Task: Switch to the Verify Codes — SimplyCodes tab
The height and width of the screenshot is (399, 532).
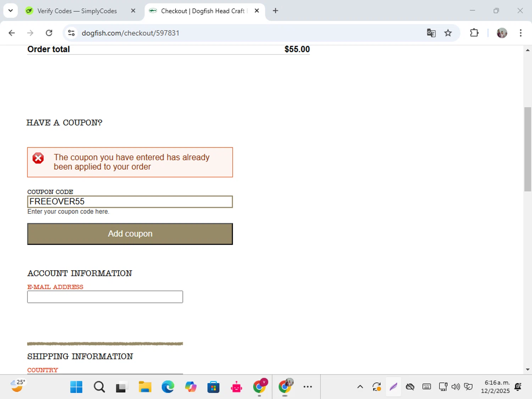Action: pos(77,11)
